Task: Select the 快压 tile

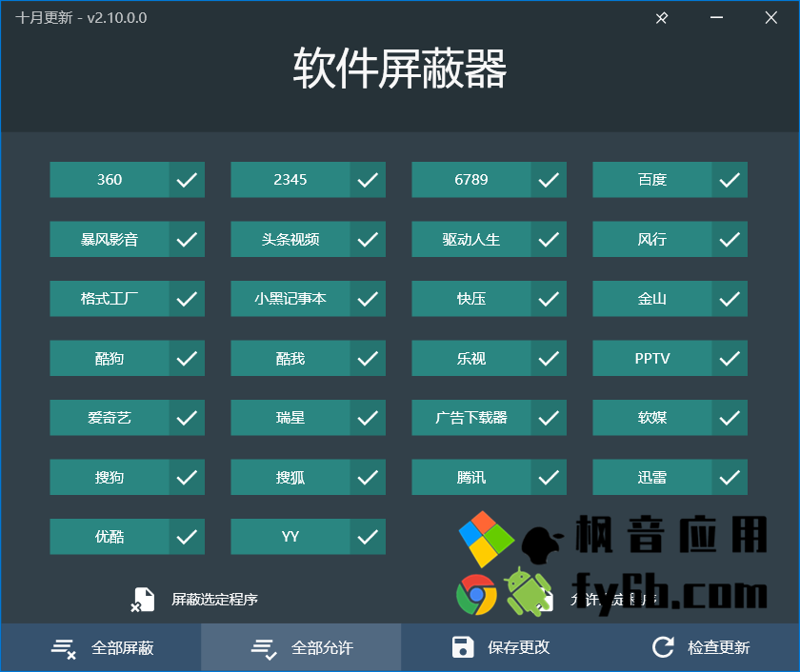Action: coord(489,299)
